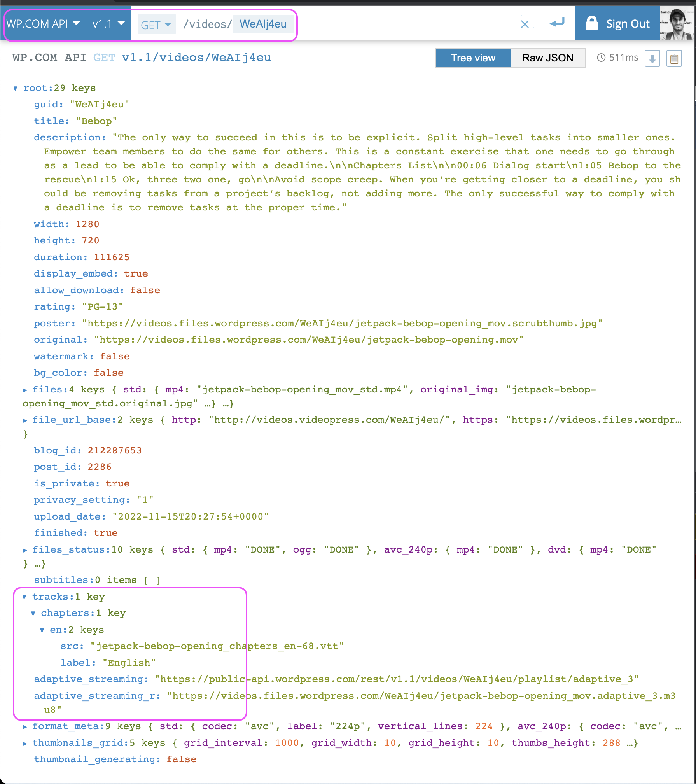Collapse the tracks 1 key node
The width and height of the screenshot is (696, 784).
point(24,597)
